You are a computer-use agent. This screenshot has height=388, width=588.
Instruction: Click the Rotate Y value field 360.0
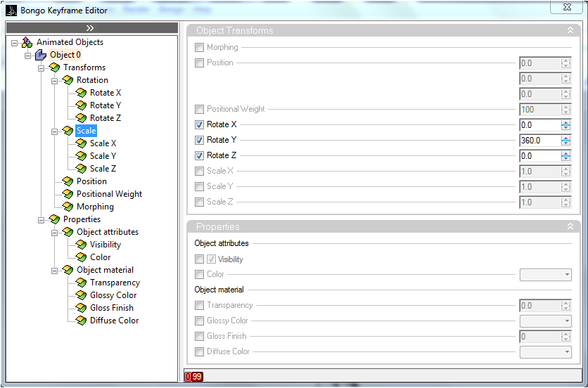pyautogui.click(x=540, y=141)
